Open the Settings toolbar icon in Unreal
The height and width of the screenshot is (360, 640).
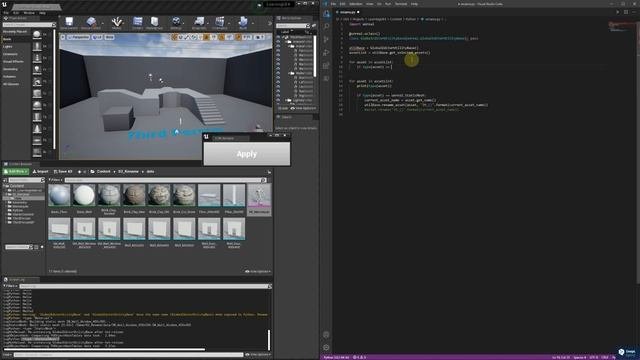tap(176, 22)
